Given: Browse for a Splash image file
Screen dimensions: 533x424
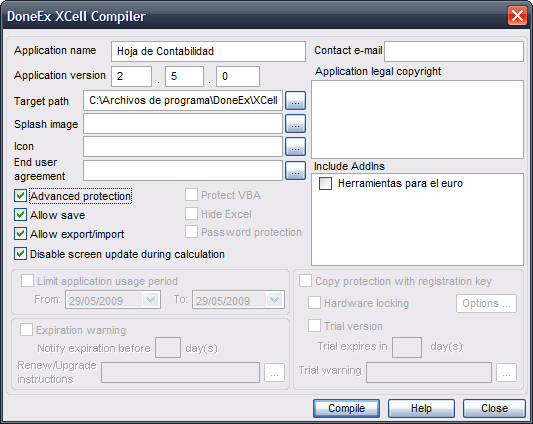Looking at the screenshot, I should click(x=295, y=123).
